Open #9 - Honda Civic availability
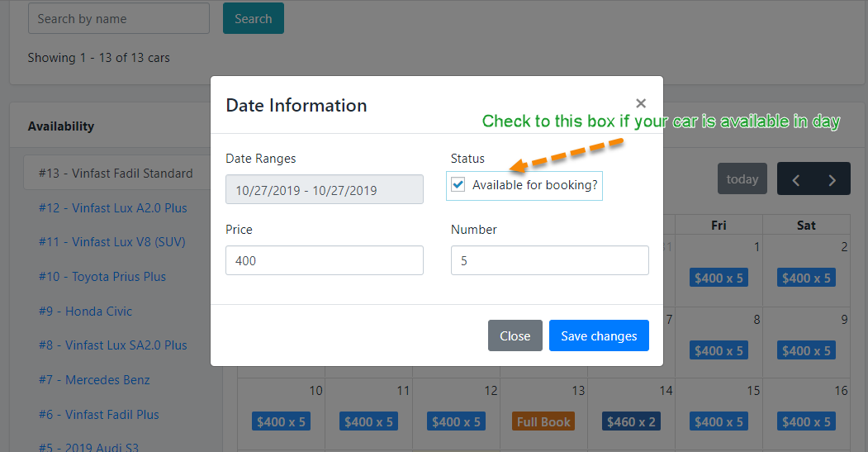The image size is (868, 452). 85,312
